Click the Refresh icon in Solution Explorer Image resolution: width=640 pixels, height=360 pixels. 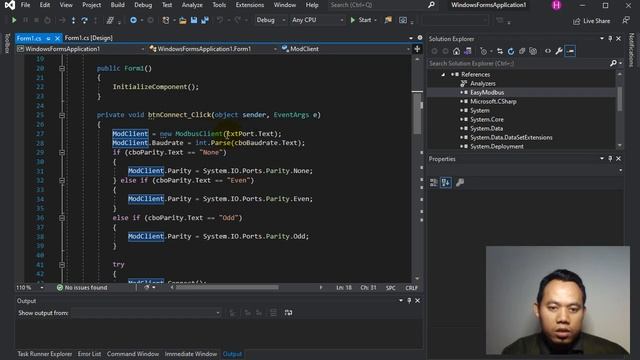pyautogui.click(x=511, y=51)
